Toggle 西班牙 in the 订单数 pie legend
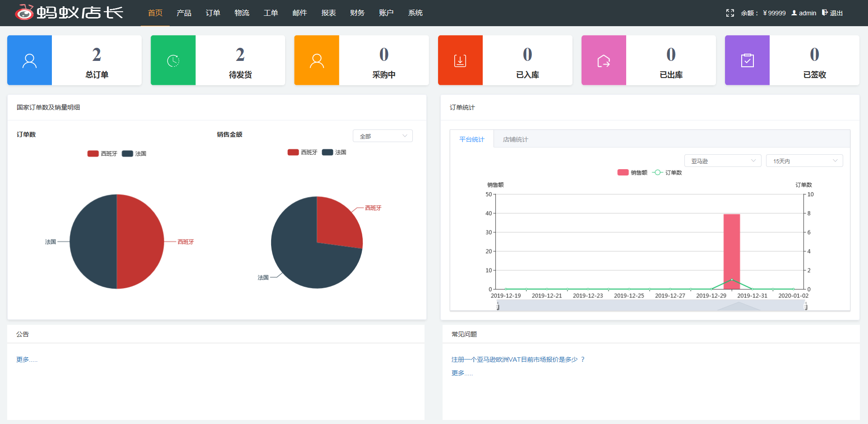868x424 pixels. tap(102, 153)
